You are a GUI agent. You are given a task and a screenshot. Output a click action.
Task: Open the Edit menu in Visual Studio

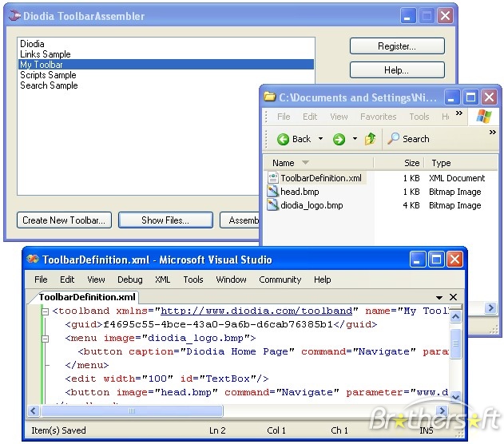coord(67,279)
